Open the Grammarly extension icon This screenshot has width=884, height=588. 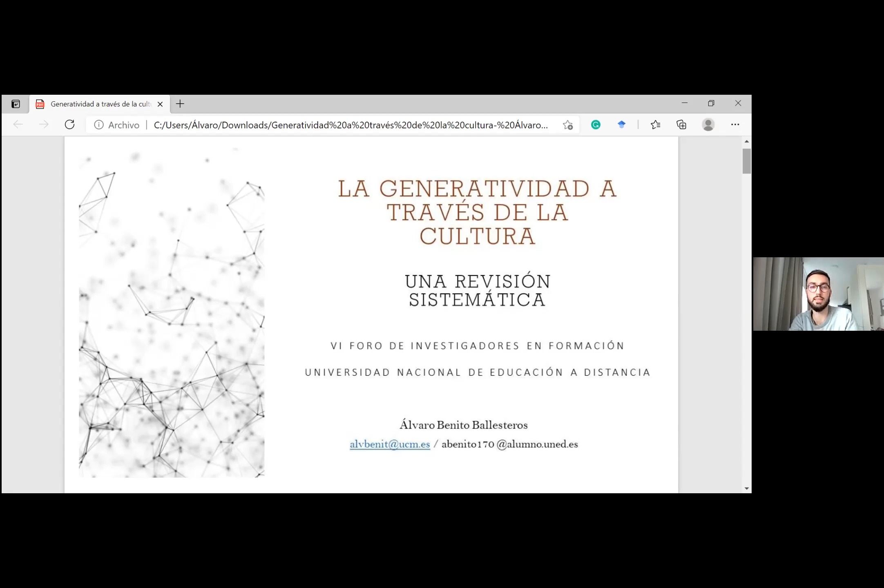596,125
